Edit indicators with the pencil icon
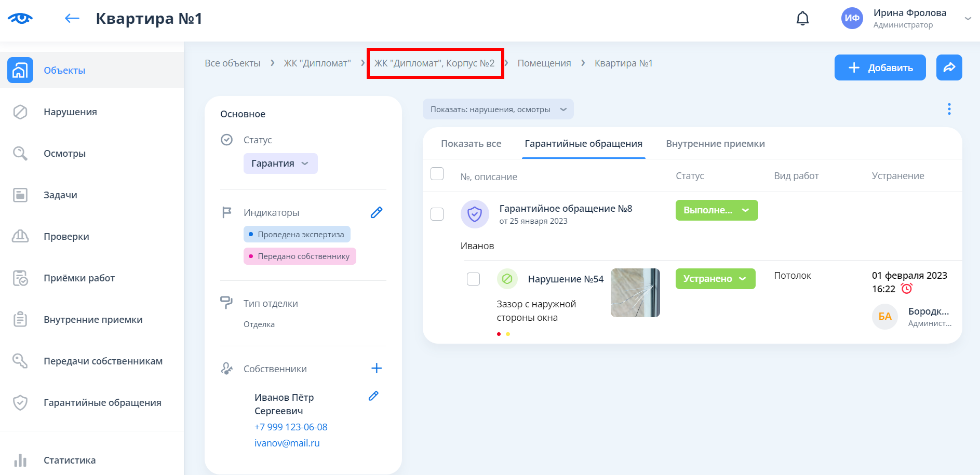The image size is (980, 475). (x=377, y=212)
